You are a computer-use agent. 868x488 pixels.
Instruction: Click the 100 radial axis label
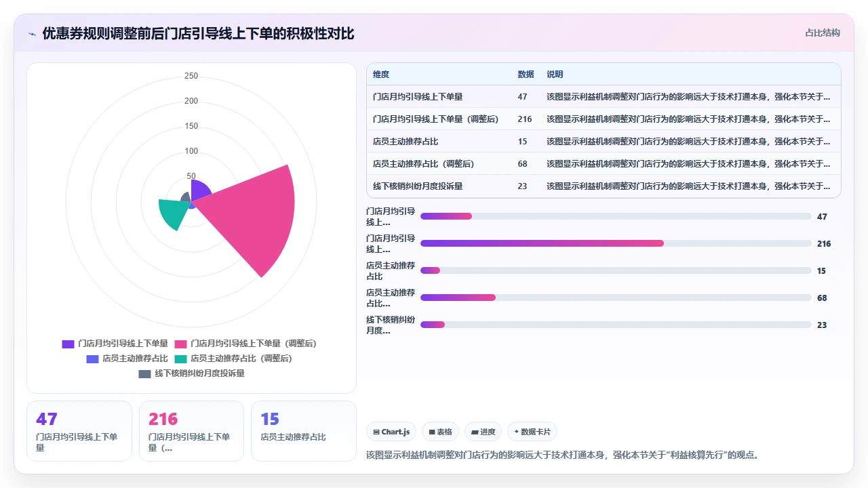tap(191, 151)
